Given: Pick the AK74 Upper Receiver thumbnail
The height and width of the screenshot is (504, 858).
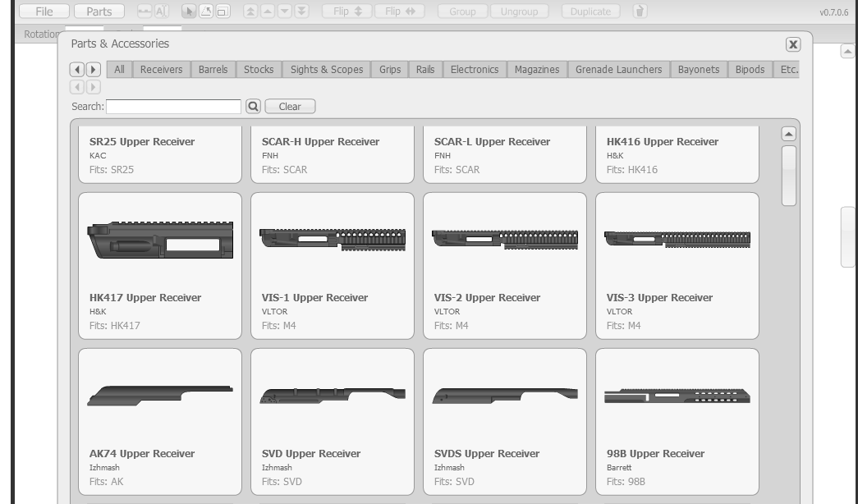Looking at the screenshot, I should pyautogui.click(x=160, y=396).
